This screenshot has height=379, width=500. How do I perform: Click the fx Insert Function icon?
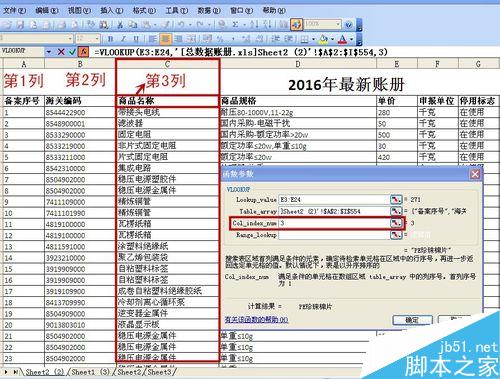click(x=83, y=52)
